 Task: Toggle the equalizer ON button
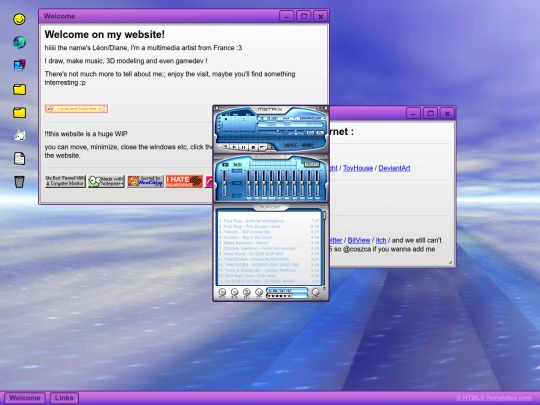[x=226, y=165]
